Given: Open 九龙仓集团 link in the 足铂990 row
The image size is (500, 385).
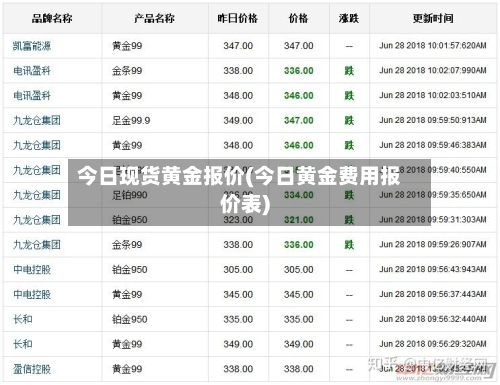Looking at the screenshot, I should tap(37, 195).
